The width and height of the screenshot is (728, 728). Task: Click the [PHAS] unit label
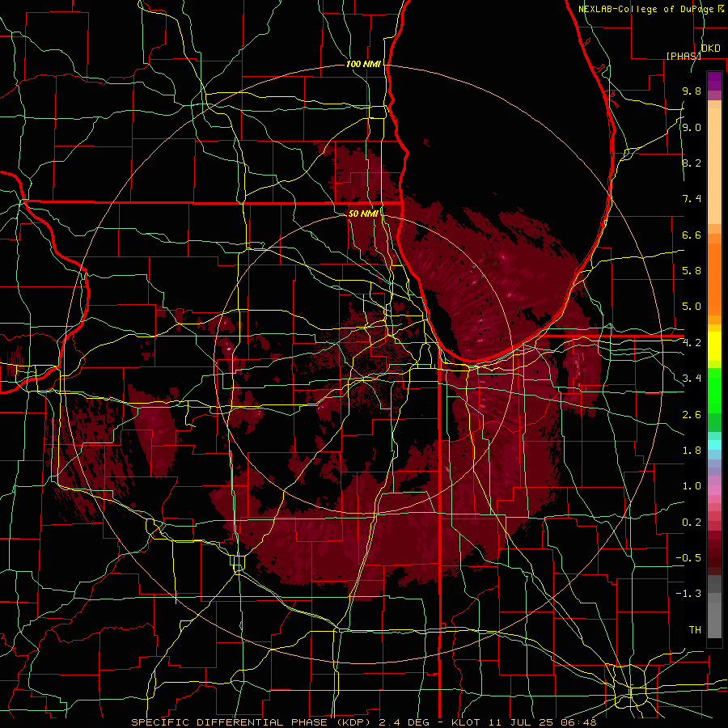[684, 56]
